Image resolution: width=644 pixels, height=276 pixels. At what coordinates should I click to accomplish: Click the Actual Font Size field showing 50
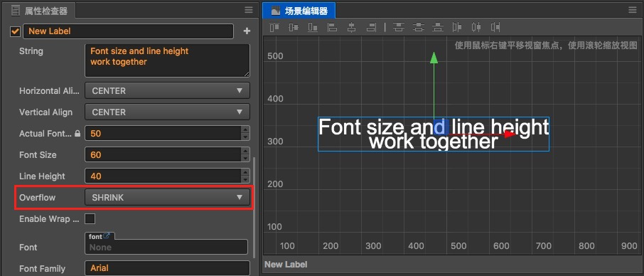pyautogui.click(x=163, y=134)
